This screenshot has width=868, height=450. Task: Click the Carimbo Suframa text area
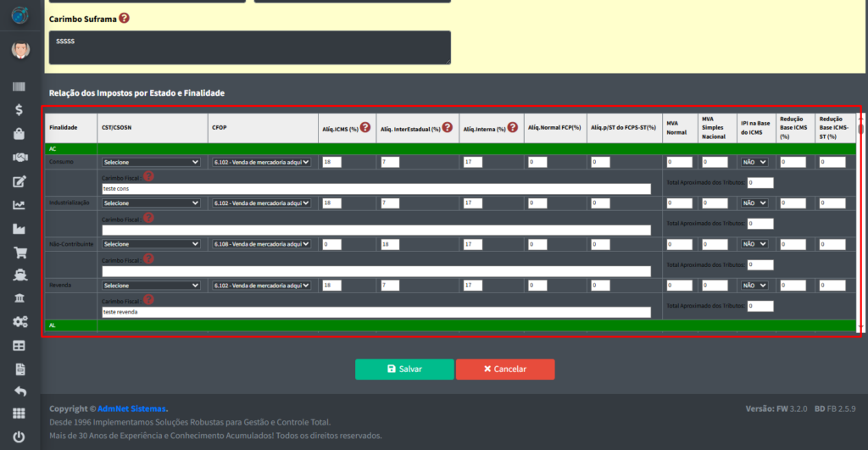click(249, 47)
